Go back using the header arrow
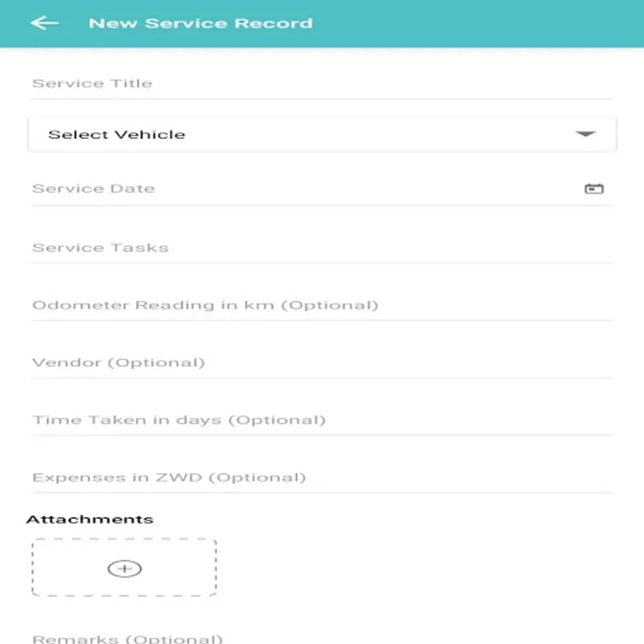The image size is (644, 644). pyautogui.click(x=45, y=23)
